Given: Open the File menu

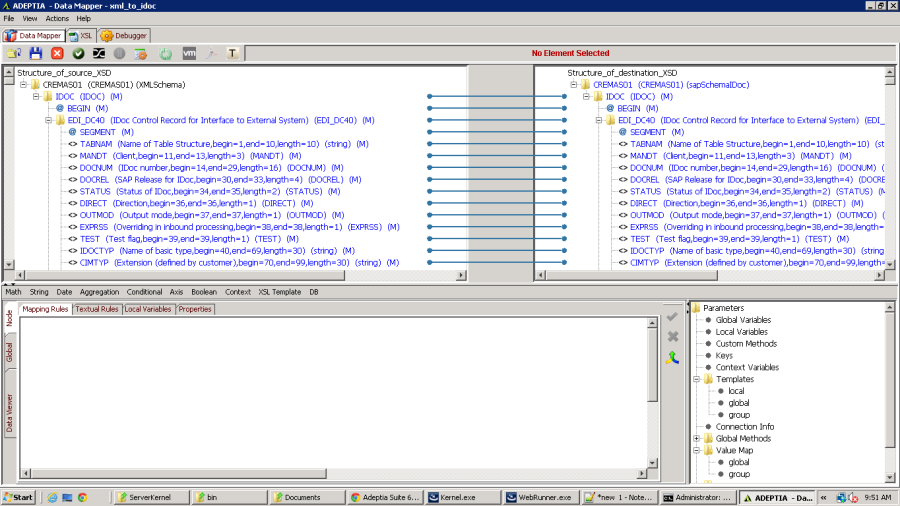Looking at the screenshot, I should coord(9,18).
